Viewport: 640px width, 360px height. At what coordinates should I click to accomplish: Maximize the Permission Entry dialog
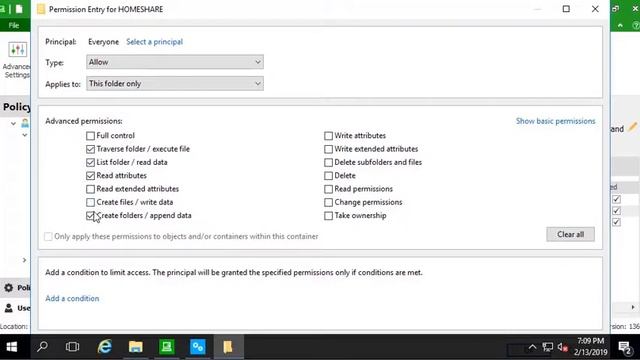click(x=566, y=9)
